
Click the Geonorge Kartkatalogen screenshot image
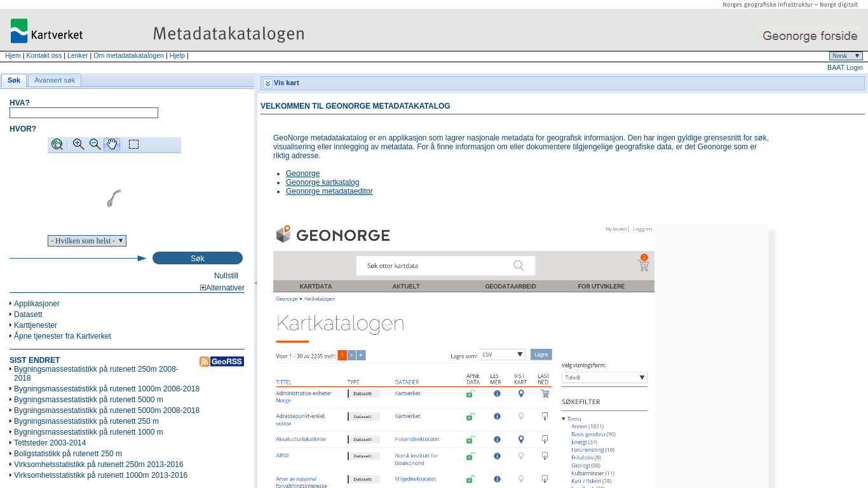click(521, 356)
